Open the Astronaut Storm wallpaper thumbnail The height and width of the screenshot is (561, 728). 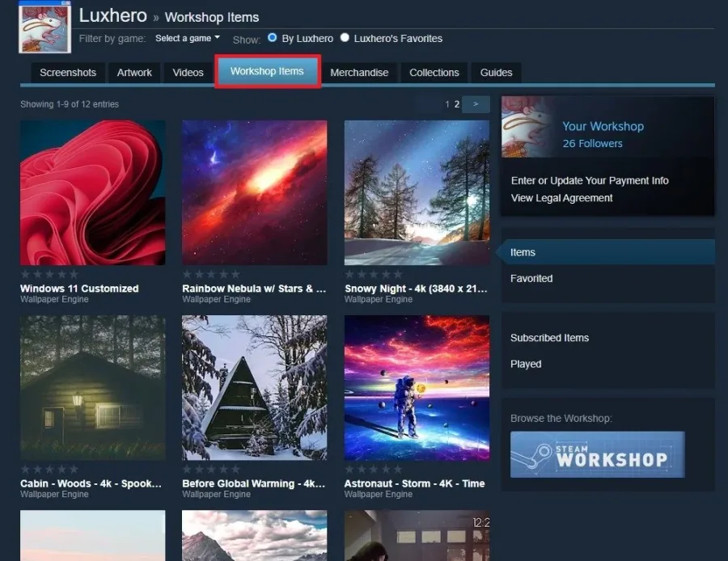coord(417,388)
